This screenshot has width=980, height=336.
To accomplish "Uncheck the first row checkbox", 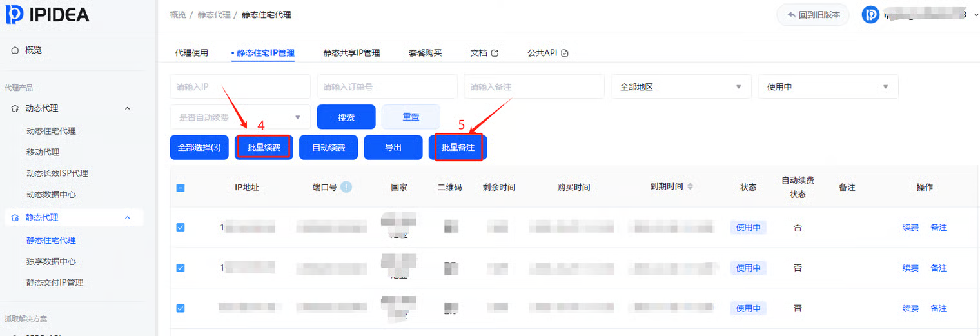I will [181, 227].
